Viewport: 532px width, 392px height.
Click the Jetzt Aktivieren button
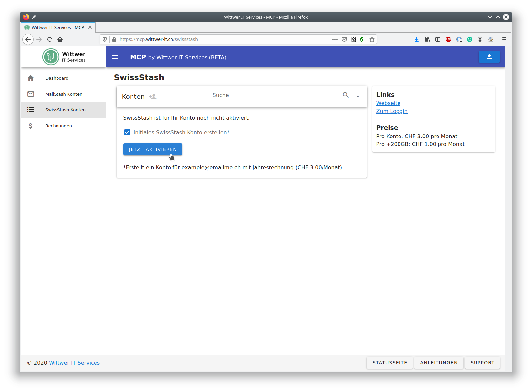coord(153,149)
